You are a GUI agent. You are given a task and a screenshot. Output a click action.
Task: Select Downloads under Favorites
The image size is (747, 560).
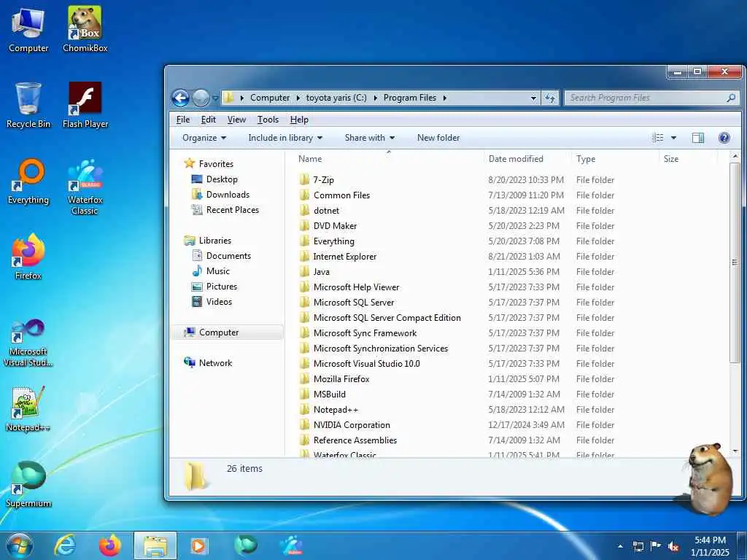(x=220, y=195)
